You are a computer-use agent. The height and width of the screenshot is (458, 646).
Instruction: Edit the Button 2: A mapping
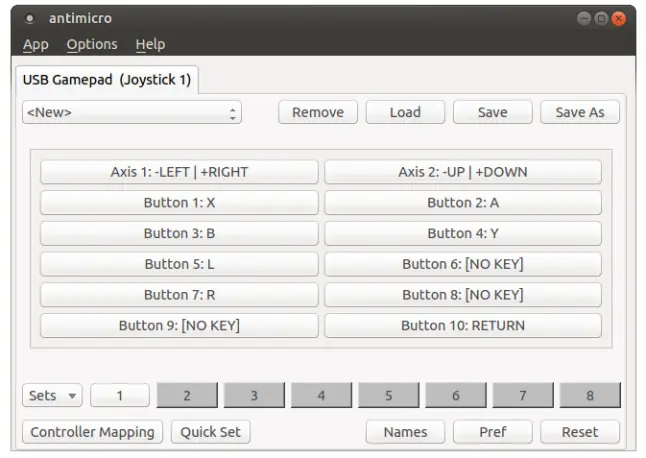coord(463,203)
